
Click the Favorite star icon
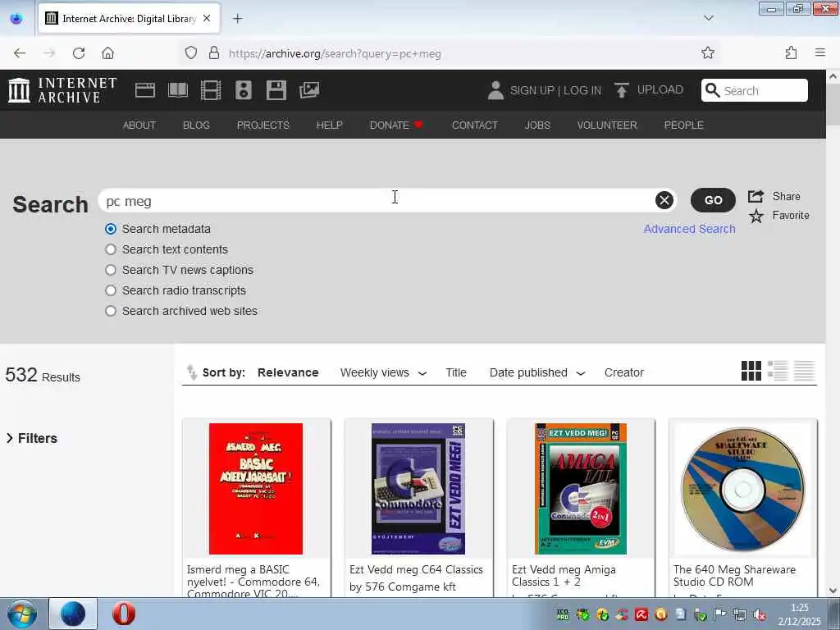756,216
